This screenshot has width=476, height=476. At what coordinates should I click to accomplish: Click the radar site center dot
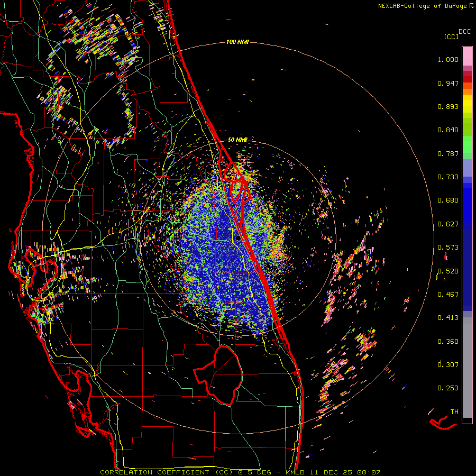click(238, 239)
